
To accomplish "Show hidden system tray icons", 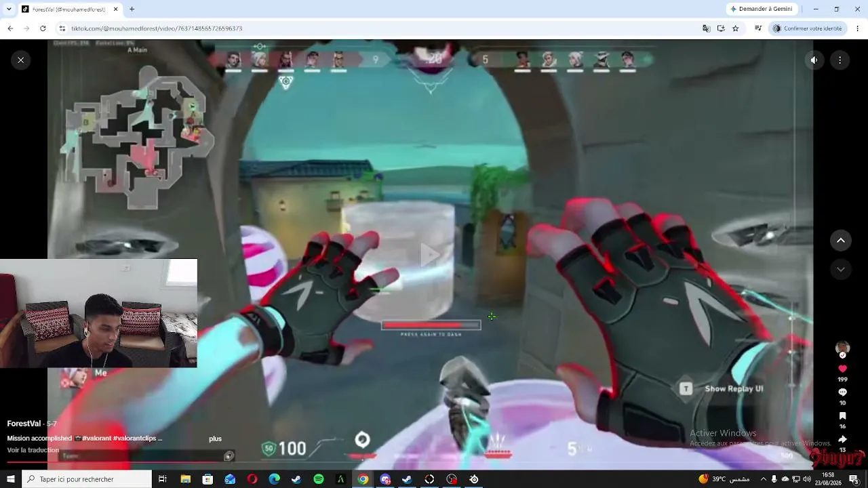I will [764, 479].
